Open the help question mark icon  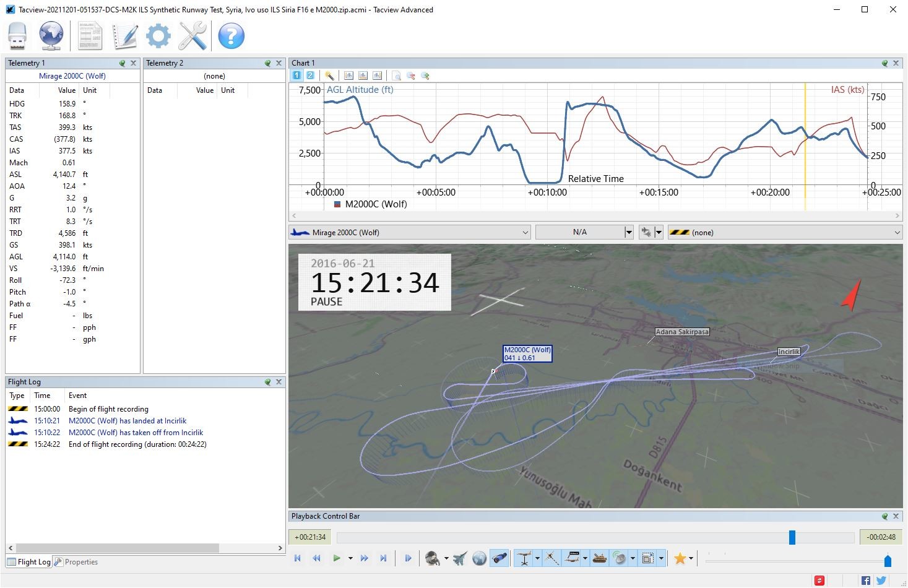(x=231, y=36)
